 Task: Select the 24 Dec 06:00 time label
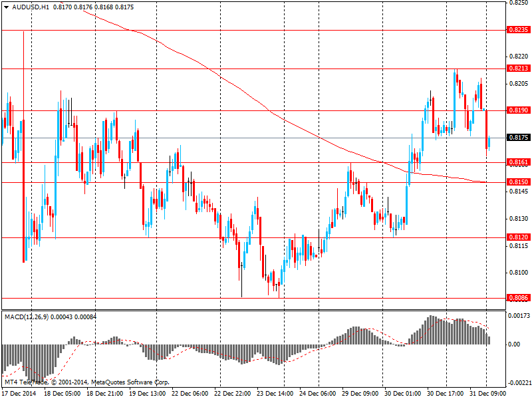click(x=318, y=393)
